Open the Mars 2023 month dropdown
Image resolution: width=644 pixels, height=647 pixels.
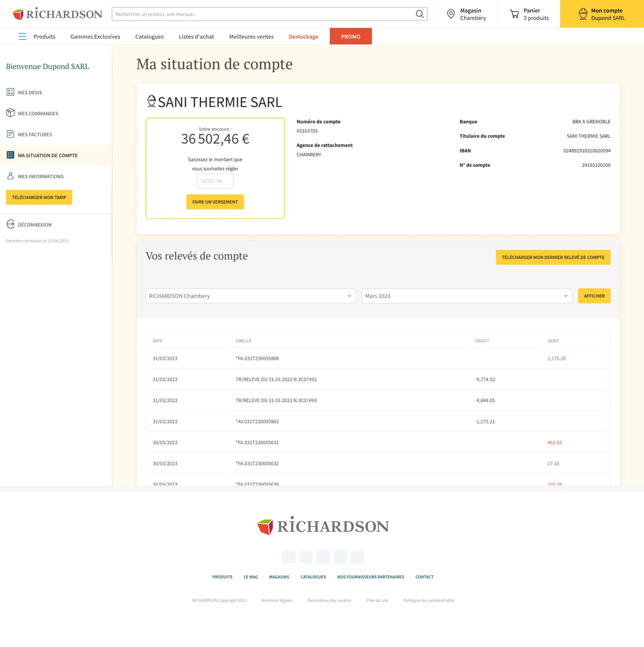tap(467, 296)
